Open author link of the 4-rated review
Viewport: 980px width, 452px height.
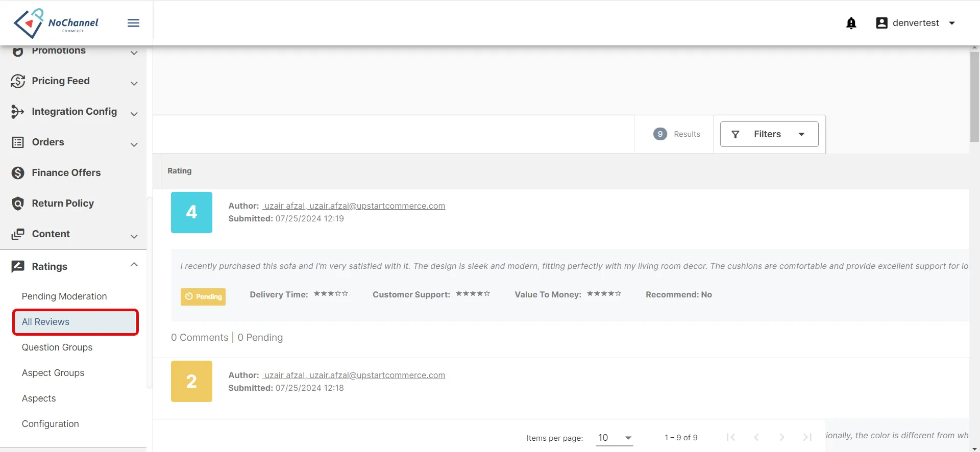[354, 206]
